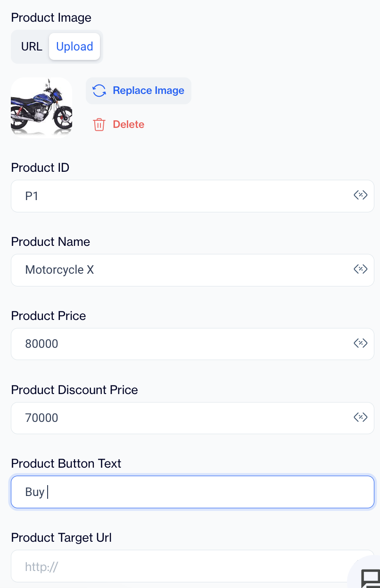The height and width of the screenshot is (588, 380).
Task: Click the Product Image heading label
Action: [x=51, y=18]
